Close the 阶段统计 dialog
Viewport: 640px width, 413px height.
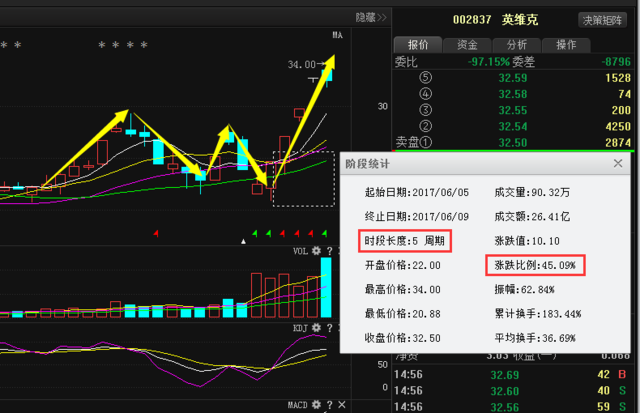618,164
